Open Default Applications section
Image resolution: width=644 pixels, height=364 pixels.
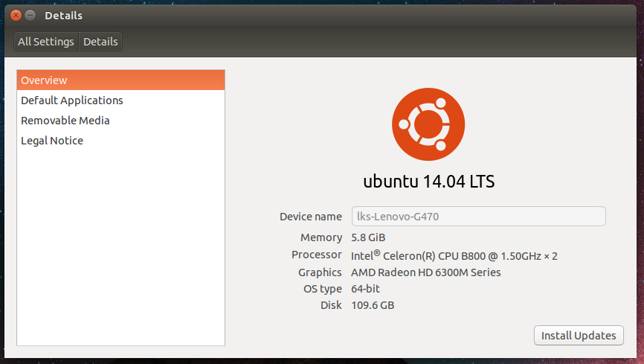120,100
